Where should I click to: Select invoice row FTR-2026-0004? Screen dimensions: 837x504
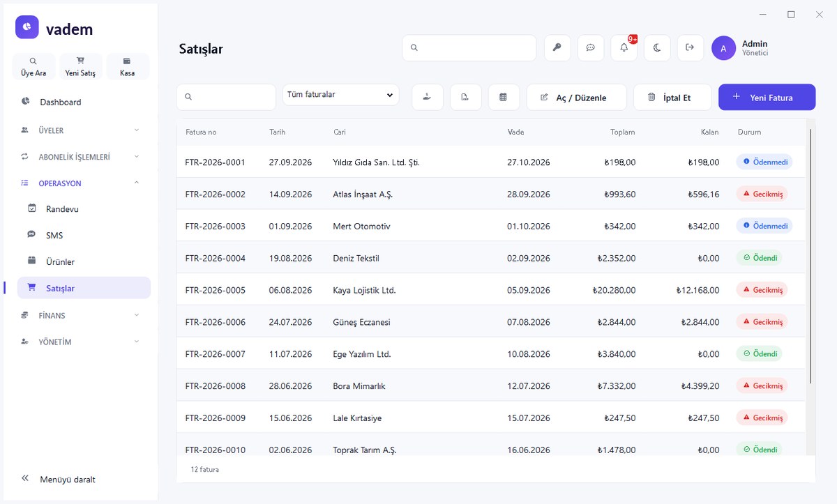pyautogui.click(x=490, y=258)
